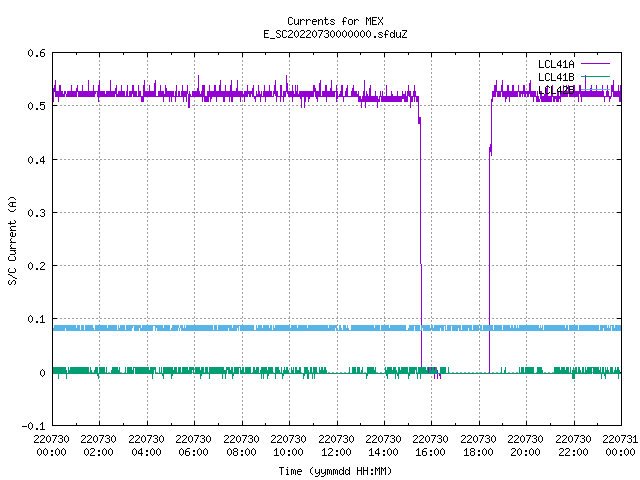
Task: Select the '0.2' y-axis tick value
Action: click(36, 266)
